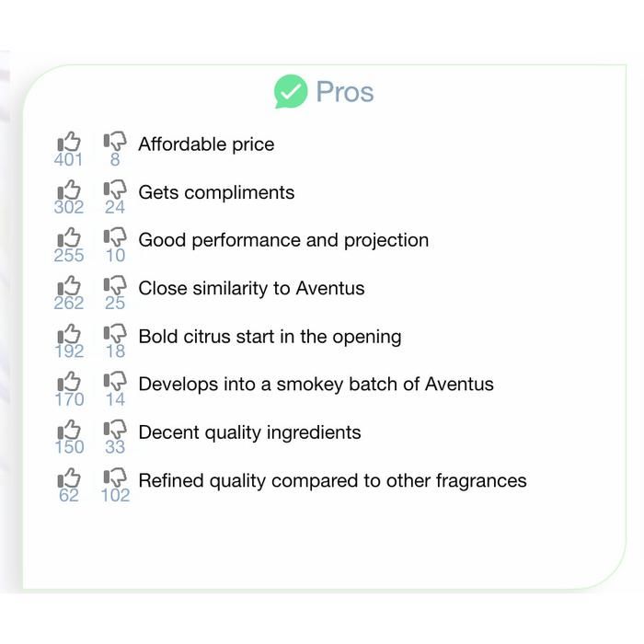The height and width of the screenshot is (644, 644).
Task: Upvote Refined quality compared to others
Action: 69,478
